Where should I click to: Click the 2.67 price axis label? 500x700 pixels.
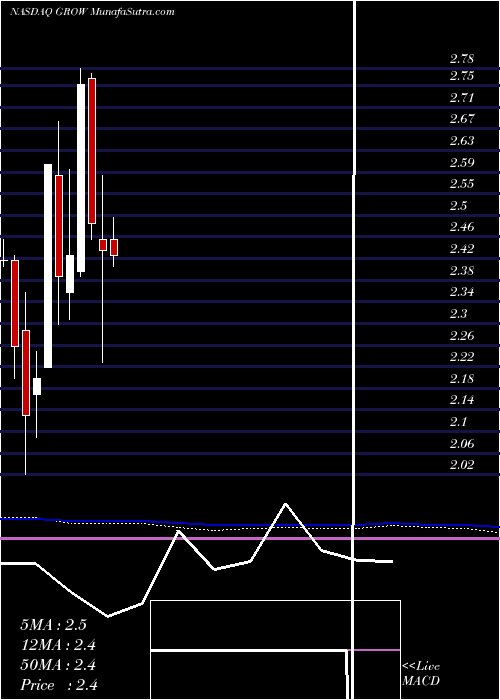[x=462, y=119]
